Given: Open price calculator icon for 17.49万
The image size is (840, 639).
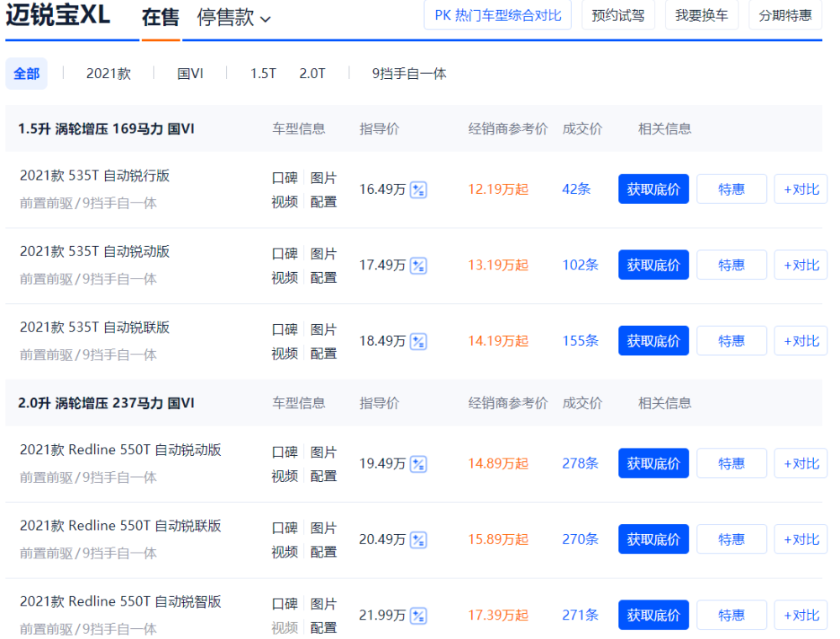Looking at the screenshot, I should click(417, 265).
